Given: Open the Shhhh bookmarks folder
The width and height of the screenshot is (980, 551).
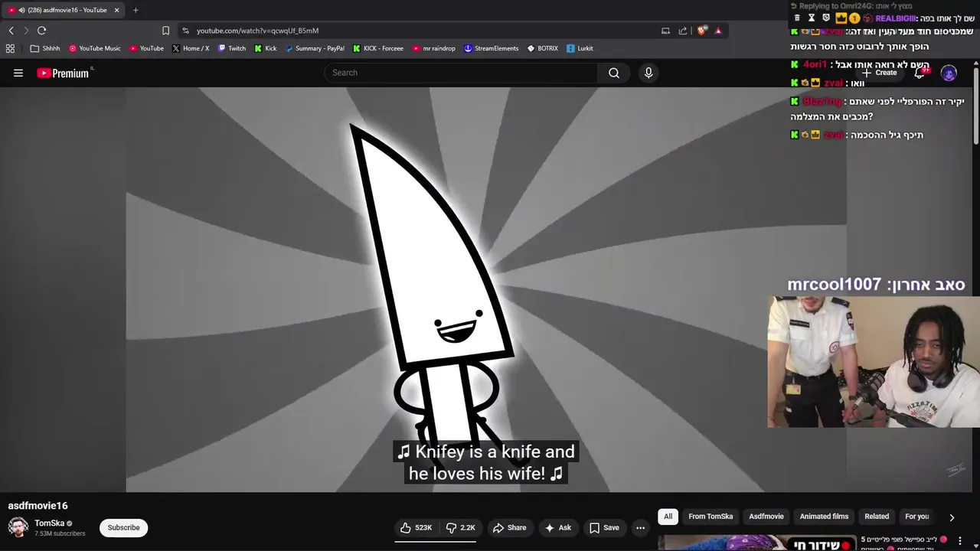Looking at the screenshot, I should tap(45, 48).
